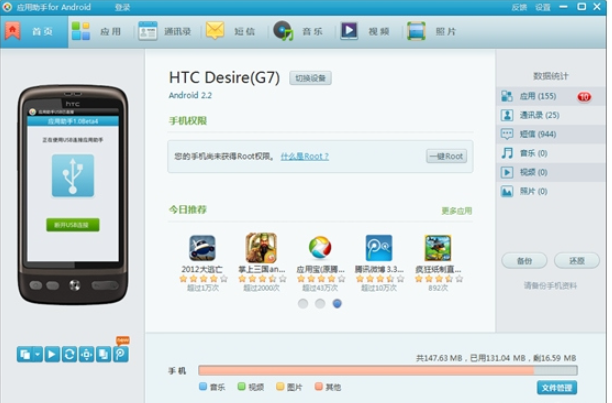Open the 2012大逃亡 app icon
The image size is (612, 403).
pos(202,248)
